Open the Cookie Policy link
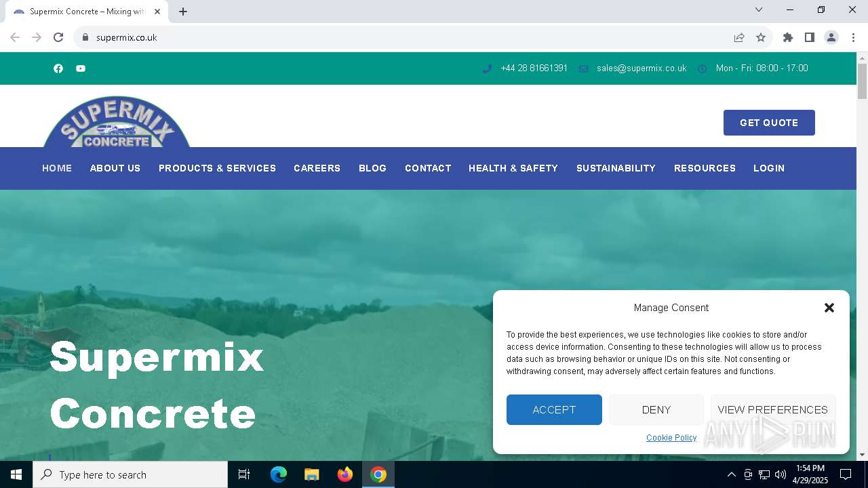Screen dimensions: 868x488 tap(671, 438)
